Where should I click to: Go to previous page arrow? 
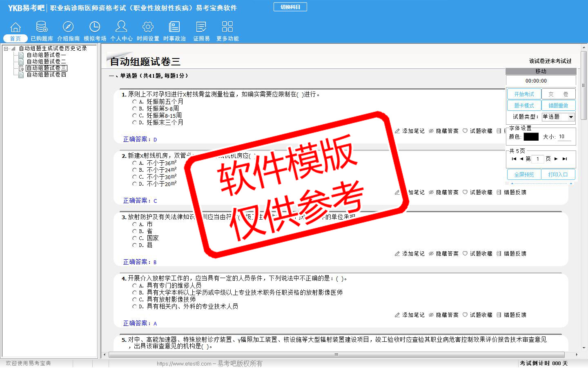(x=521, y=159)
